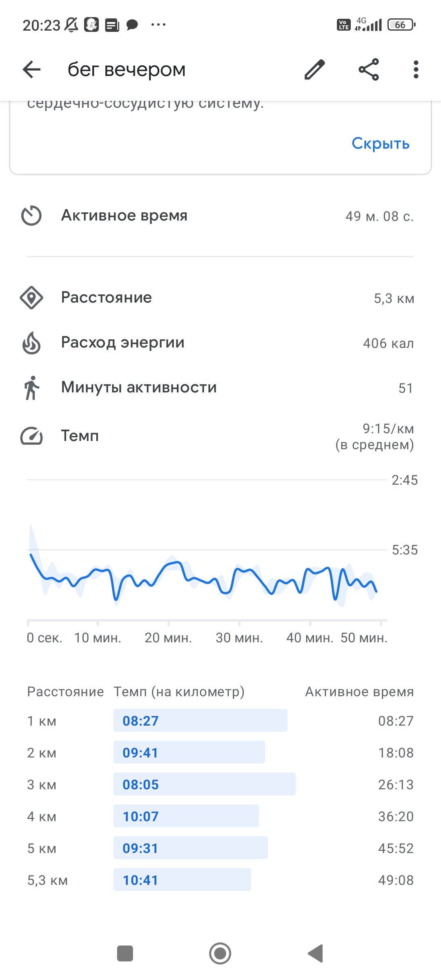Image resolution: width=441 pixels, height=980 pixels.
Task: Select the 10:41 pace bar
Action: tap(182, 880)
